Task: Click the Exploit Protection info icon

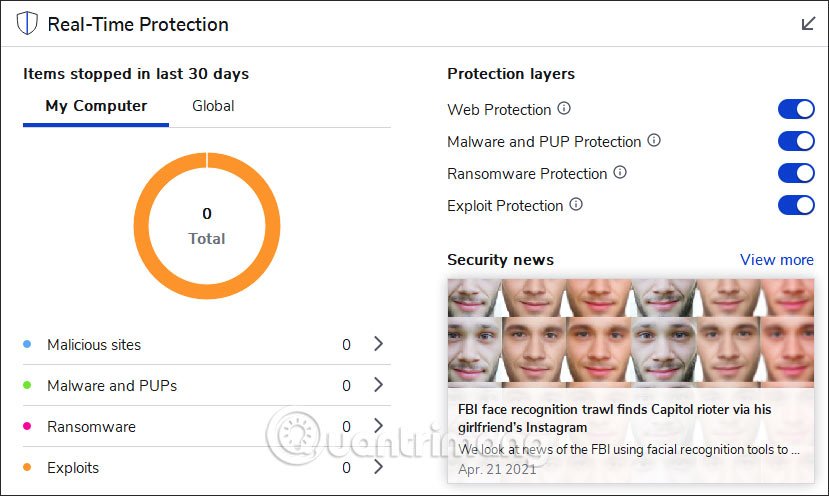Action: tap(576, 205)
